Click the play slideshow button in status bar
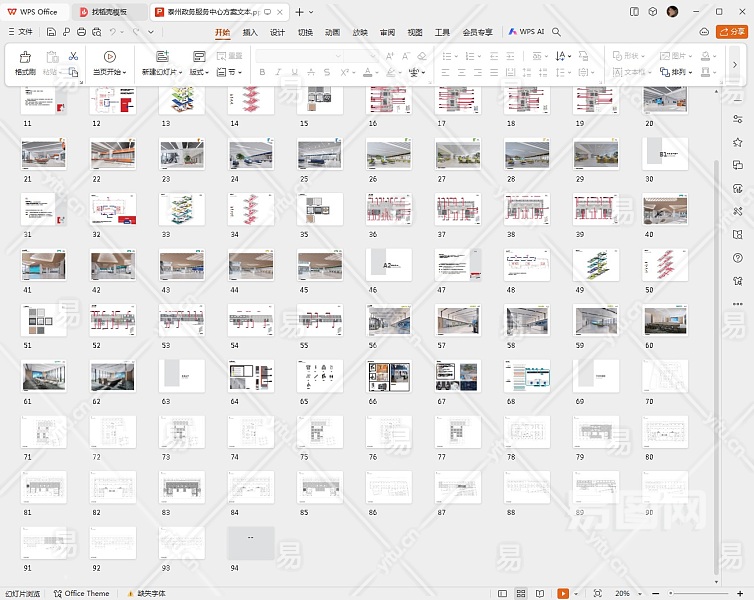 pos(564,593)
